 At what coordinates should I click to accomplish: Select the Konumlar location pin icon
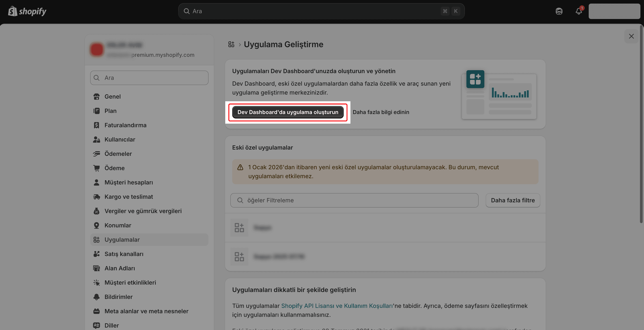pyautogui.click(x=97, y=225)
